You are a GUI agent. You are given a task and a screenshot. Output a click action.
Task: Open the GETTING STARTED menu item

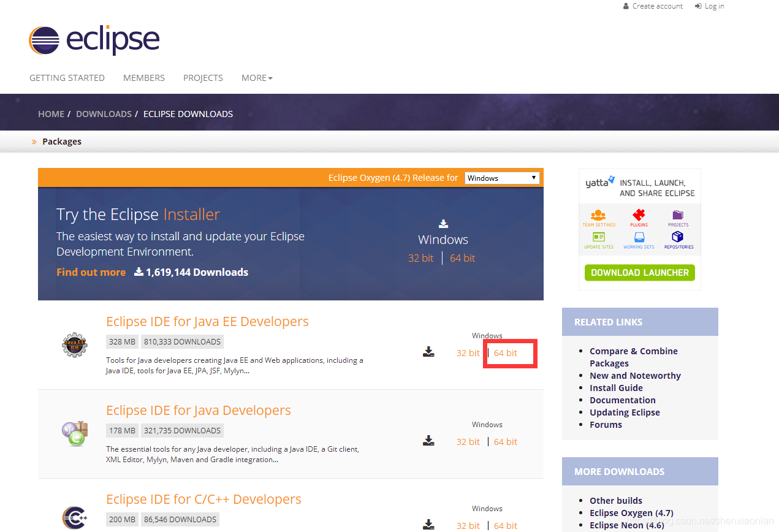click(67, 78)
